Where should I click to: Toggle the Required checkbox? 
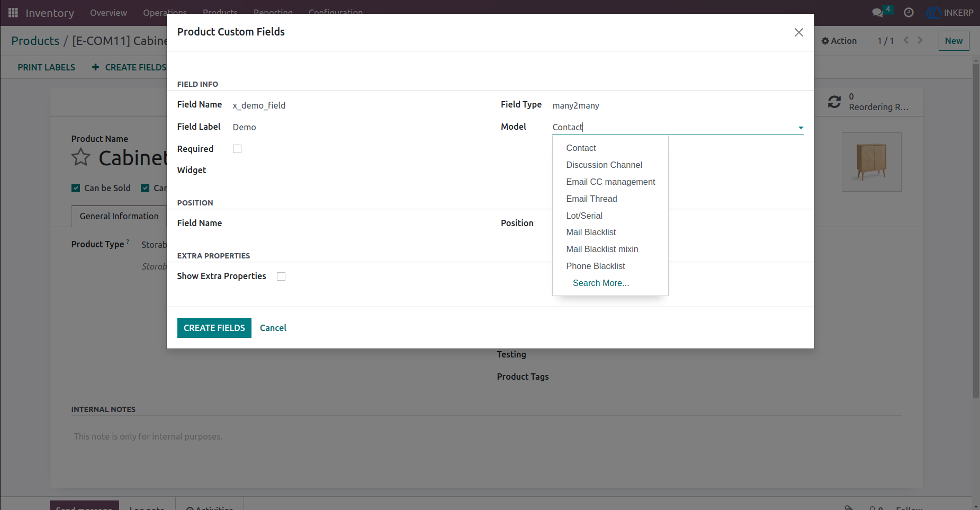[237, 149]
